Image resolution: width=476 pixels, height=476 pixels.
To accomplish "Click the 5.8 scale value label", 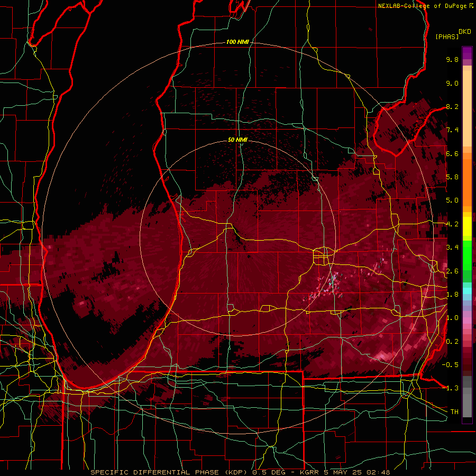I will click(452, 177).
